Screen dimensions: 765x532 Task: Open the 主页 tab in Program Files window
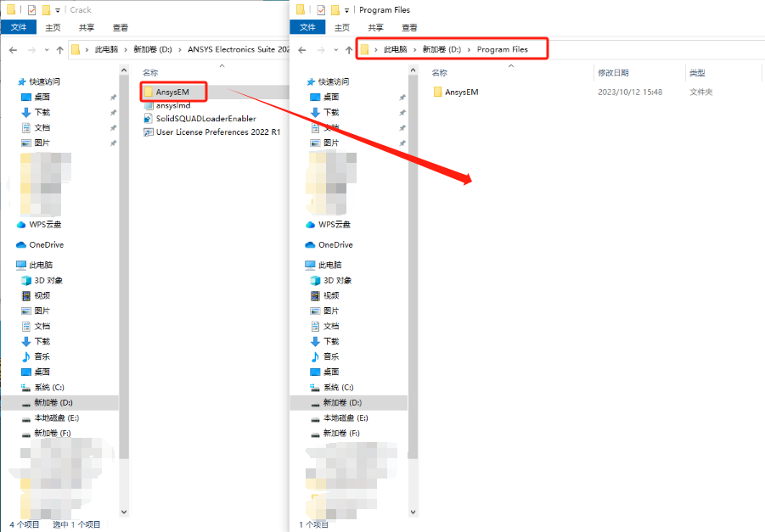342,27
